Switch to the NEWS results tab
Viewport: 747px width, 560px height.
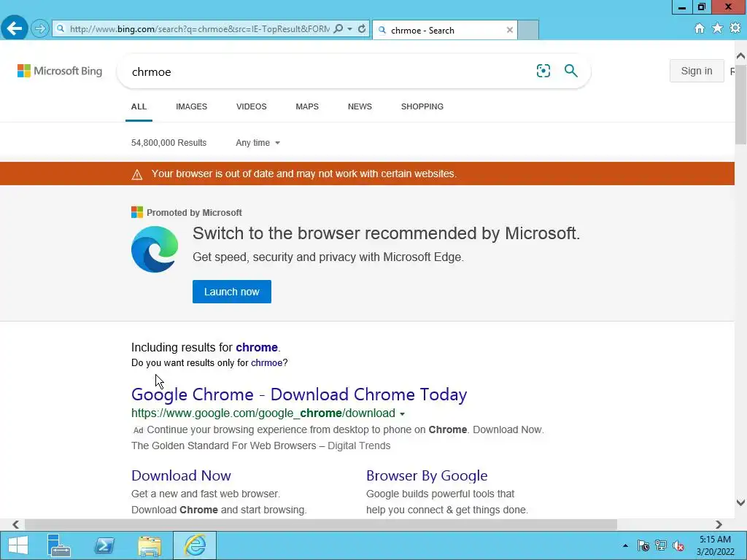click(360, 106)
